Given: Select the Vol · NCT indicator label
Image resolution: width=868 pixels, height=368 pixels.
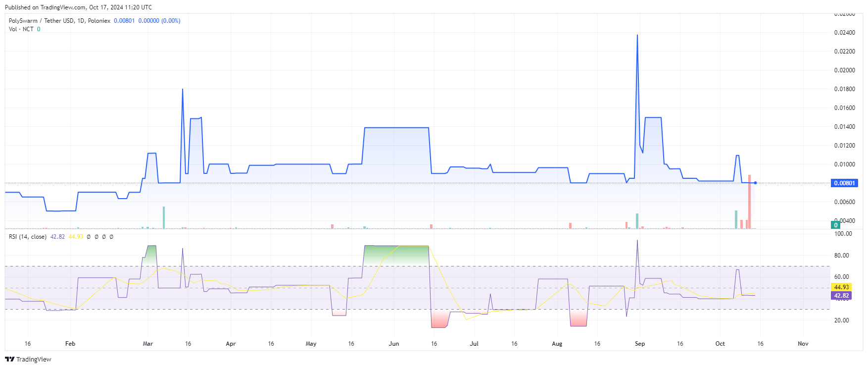Looking at the screenshot, I should point(21,29).
